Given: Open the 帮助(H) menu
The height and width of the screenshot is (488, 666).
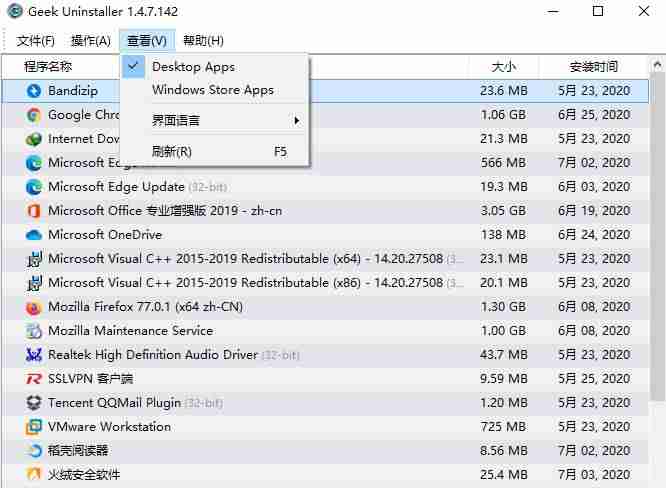Looking at the screenshot, I should tap(203, 41).
